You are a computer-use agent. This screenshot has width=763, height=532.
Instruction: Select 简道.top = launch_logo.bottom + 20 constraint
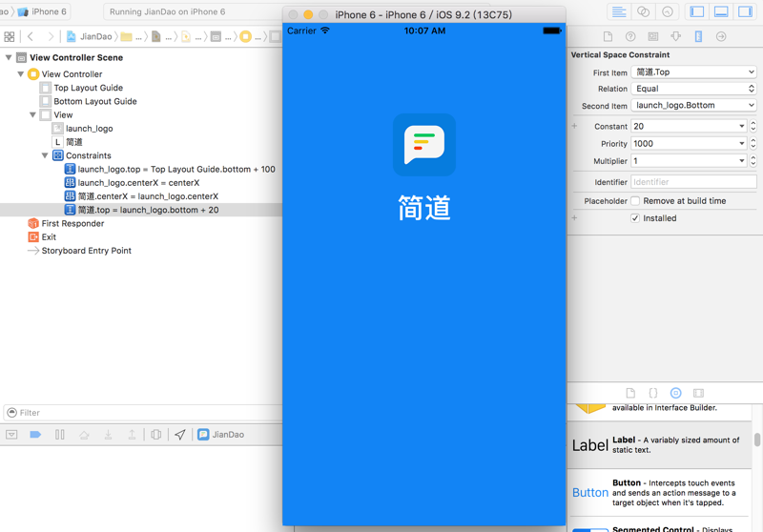(141, 210)
